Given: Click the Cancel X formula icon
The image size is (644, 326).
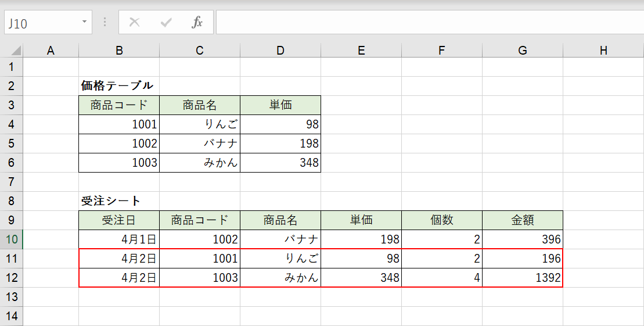Looking at the screenshot, I should point(134,22).
